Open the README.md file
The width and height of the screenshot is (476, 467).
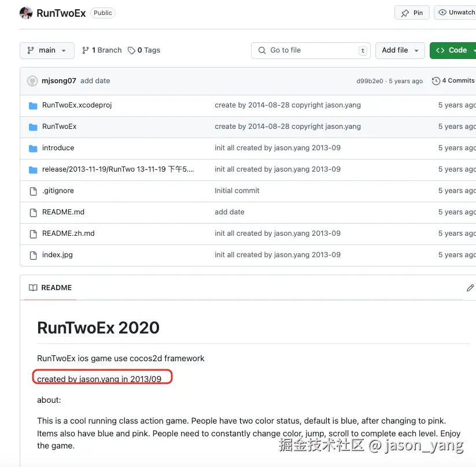63,212
